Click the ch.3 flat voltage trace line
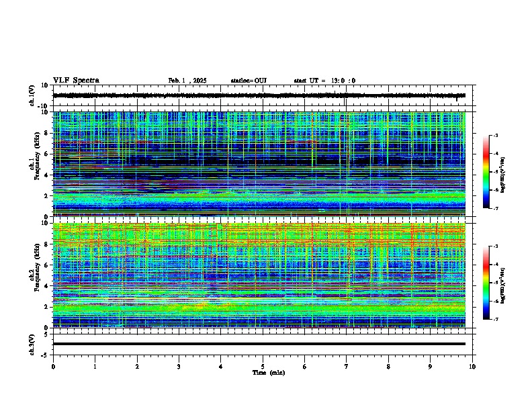Image resolution: width=532 pixels, height=411 pixels. 259,344
